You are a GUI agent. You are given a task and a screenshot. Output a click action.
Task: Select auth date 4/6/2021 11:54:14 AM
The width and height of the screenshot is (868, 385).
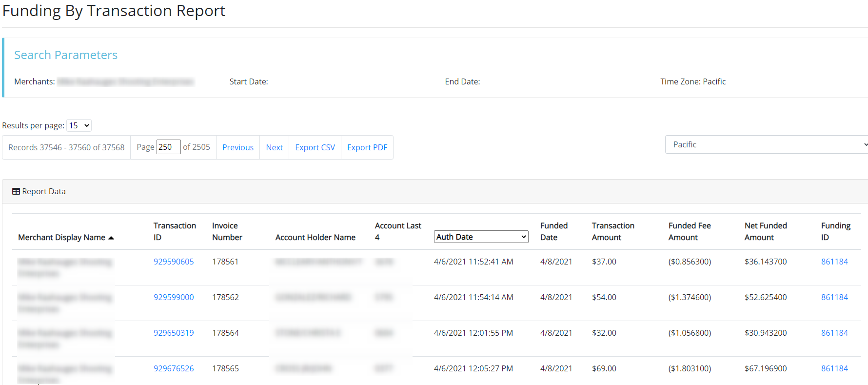click(x=473, y=297)
